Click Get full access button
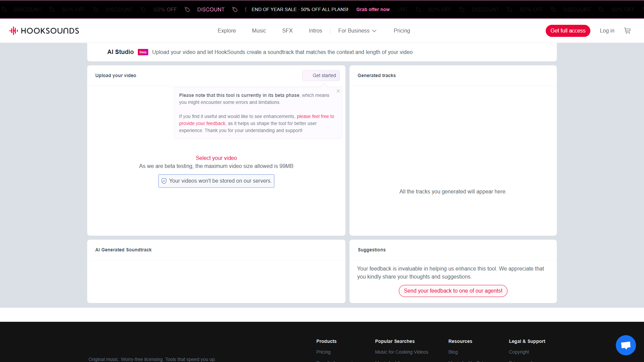 (x=568, y=31)
